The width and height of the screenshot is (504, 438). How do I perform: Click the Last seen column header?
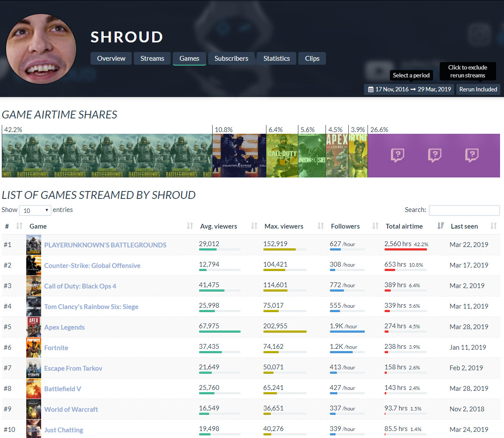tap(464, 226)
